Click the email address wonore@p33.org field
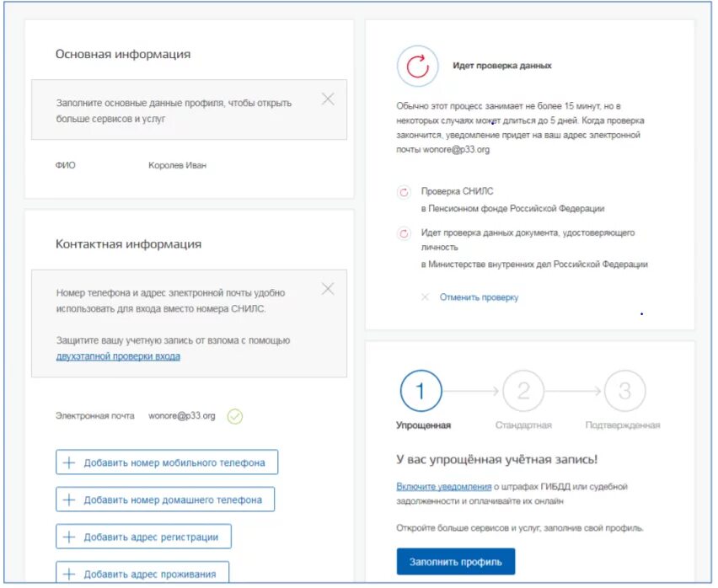718x588 pixels. (182, 416)
